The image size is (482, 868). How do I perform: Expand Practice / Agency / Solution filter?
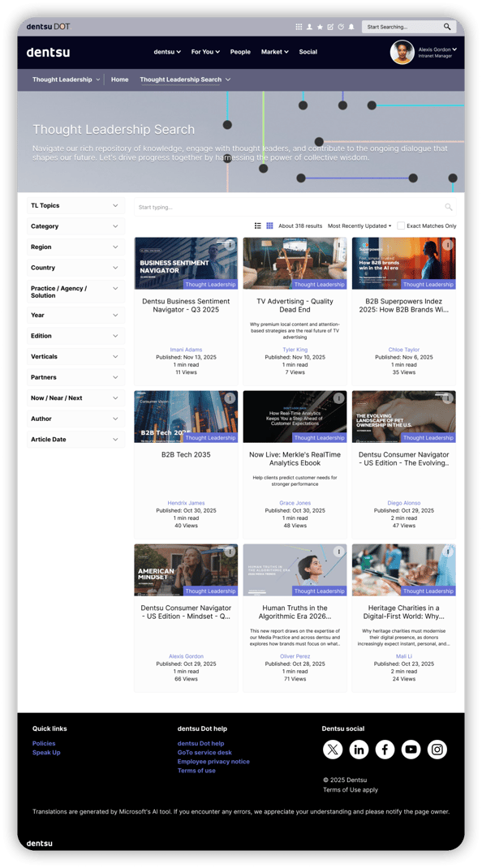click(76, 292)
